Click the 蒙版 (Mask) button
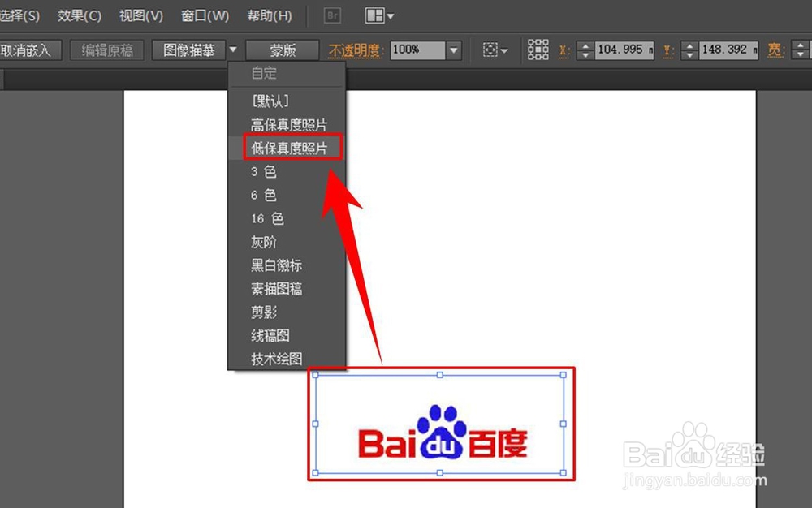The image size is (812, 508). point(283,50)
